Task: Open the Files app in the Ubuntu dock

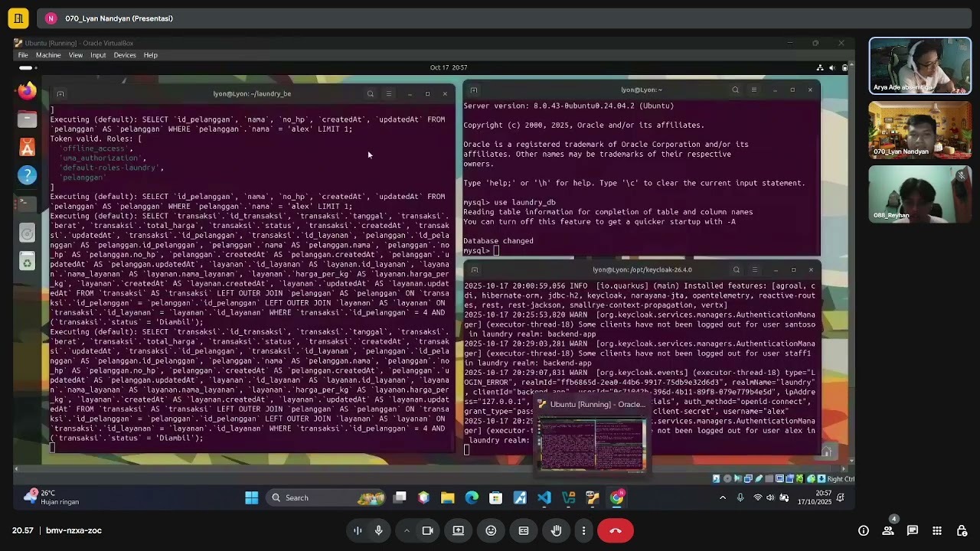Action: [28, 119]
